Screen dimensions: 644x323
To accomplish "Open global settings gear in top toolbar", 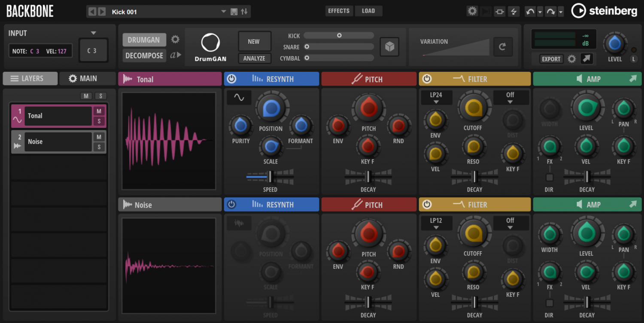I will (472, 11).
